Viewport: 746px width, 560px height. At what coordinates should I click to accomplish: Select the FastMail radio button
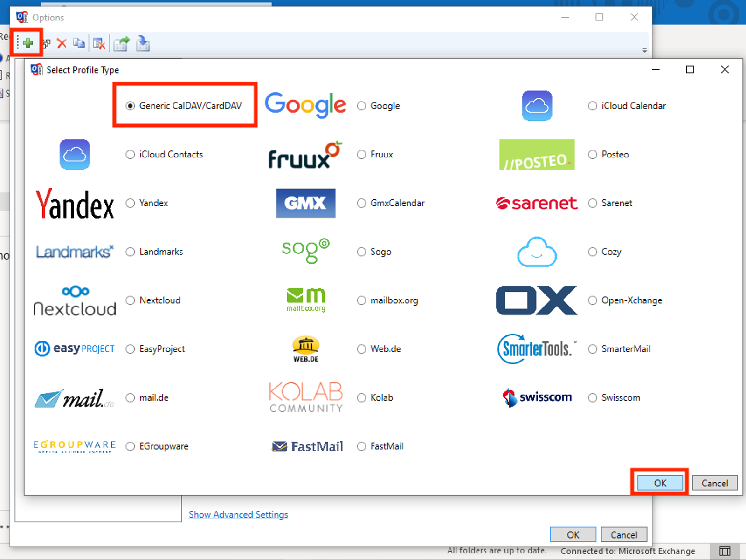(361, 446)
